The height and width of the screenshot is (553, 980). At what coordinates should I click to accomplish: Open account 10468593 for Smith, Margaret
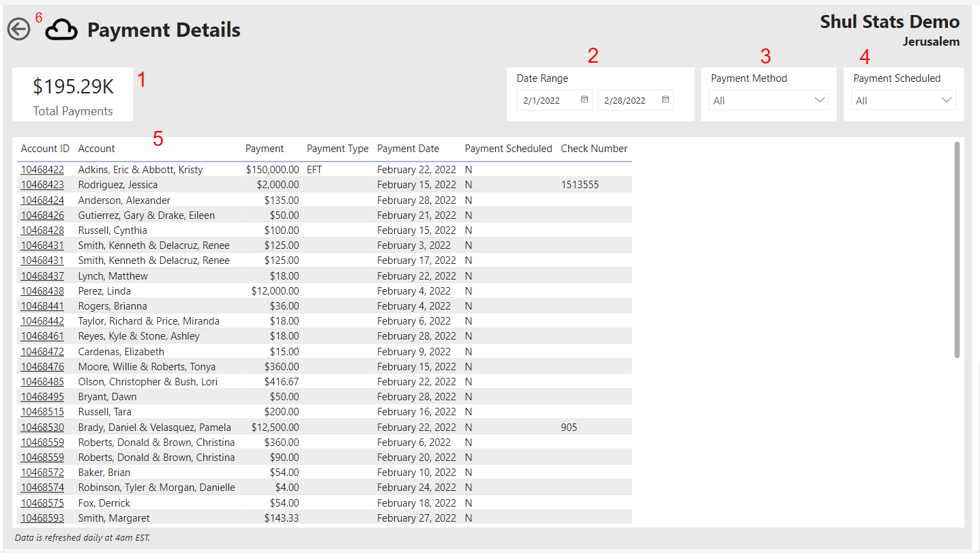click(42, 517)
